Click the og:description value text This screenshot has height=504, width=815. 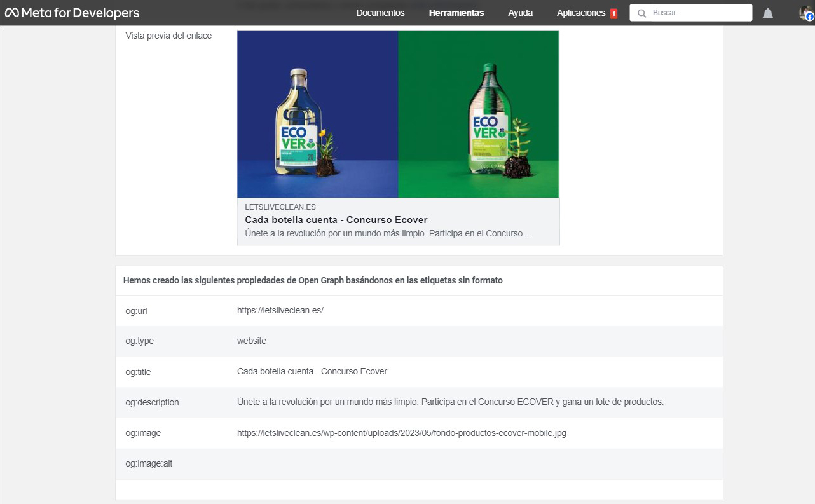coord(450,402)
